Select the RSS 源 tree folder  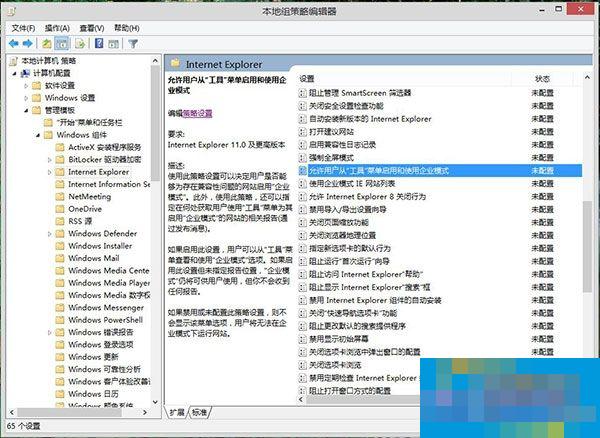click(80, 221)
